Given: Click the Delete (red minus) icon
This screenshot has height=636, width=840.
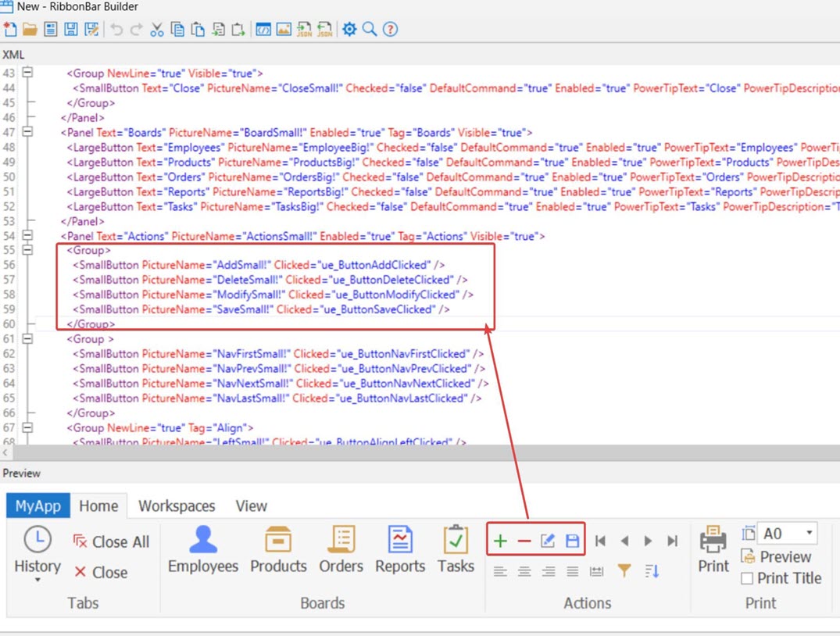Looking at the screenshot, I should coord(524,541).
